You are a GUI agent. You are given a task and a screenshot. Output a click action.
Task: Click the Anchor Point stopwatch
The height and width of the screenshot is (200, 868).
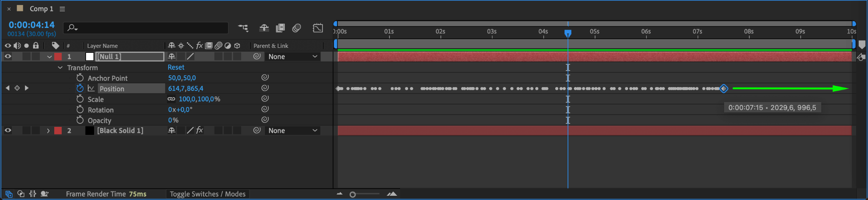pos(80,78)
